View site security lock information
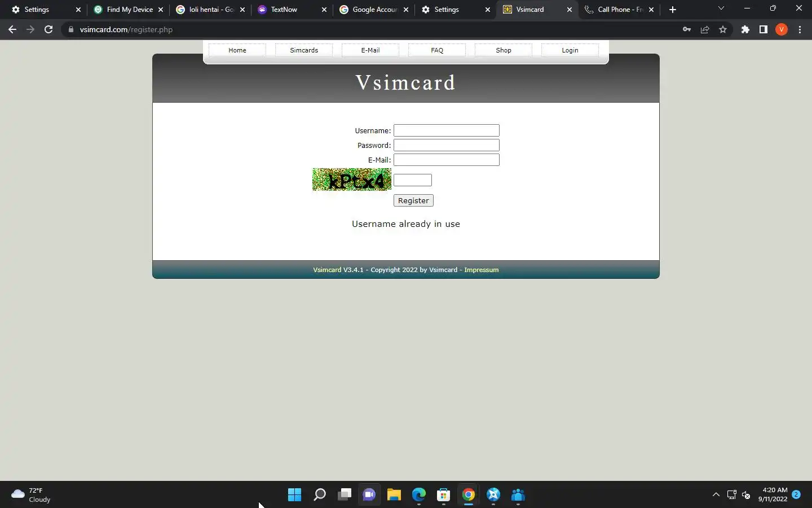812x508 pixels. pos(71,29)
